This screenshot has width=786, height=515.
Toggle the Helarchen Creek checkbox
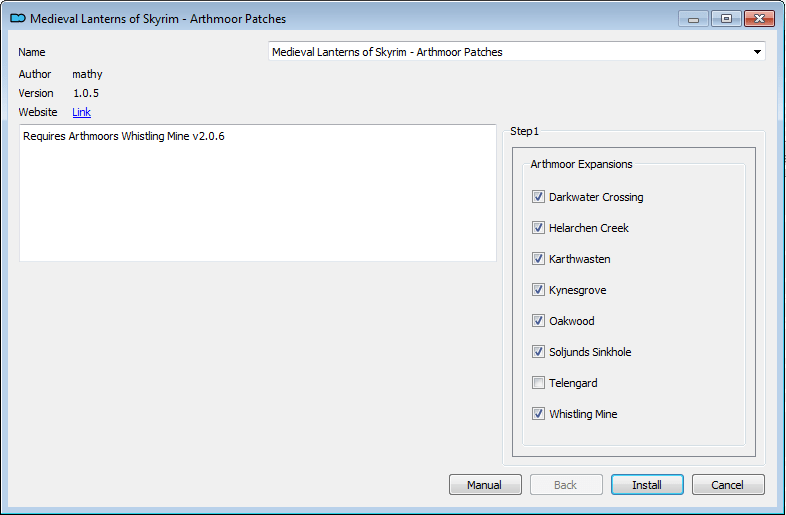coord(538,228)
